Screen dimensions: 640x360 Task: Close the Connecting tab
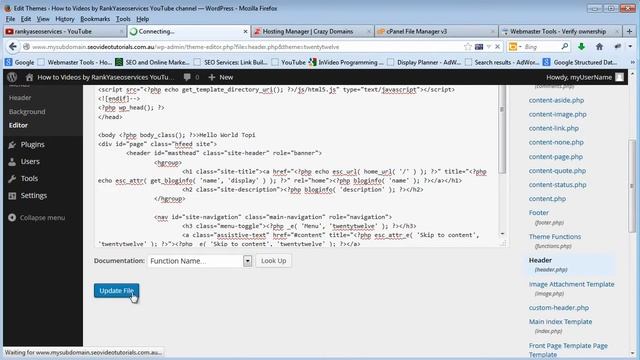tap(245, 31)
